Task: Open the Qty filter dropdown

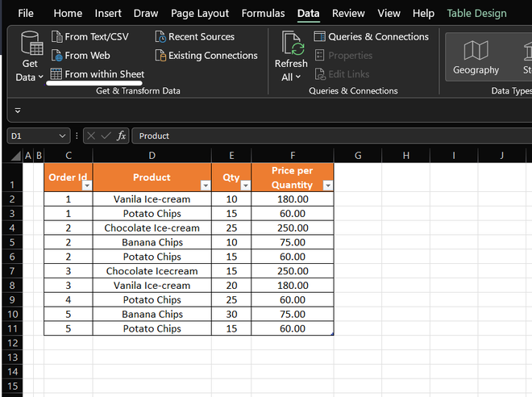Action: [245, 186]
